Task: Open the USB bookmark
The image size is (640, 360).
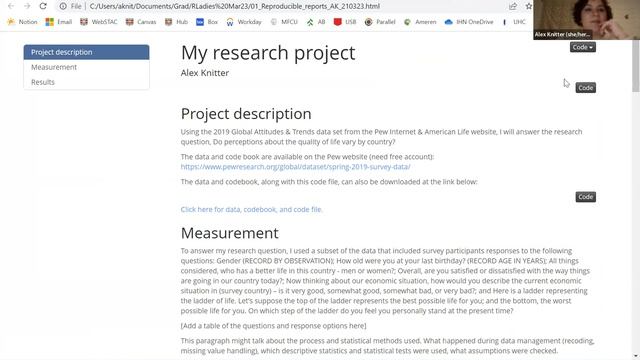Action: pos(345,22)
